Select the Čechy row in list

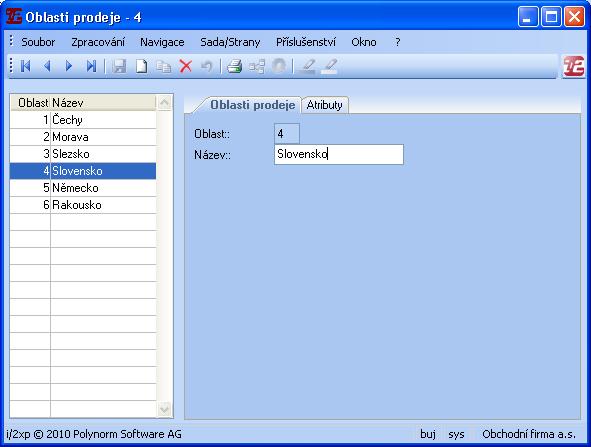coord(83,120)
